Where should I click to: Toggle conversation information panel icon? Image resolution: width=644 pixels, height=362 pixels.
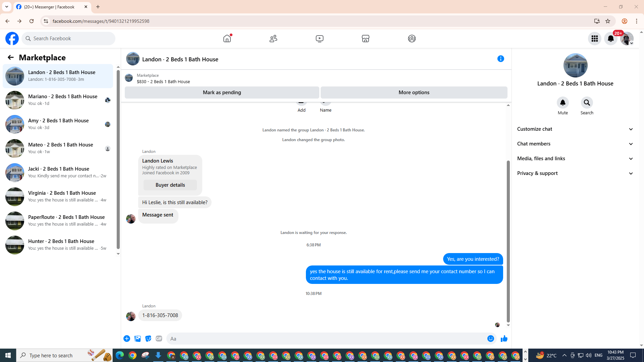[501, 59]
